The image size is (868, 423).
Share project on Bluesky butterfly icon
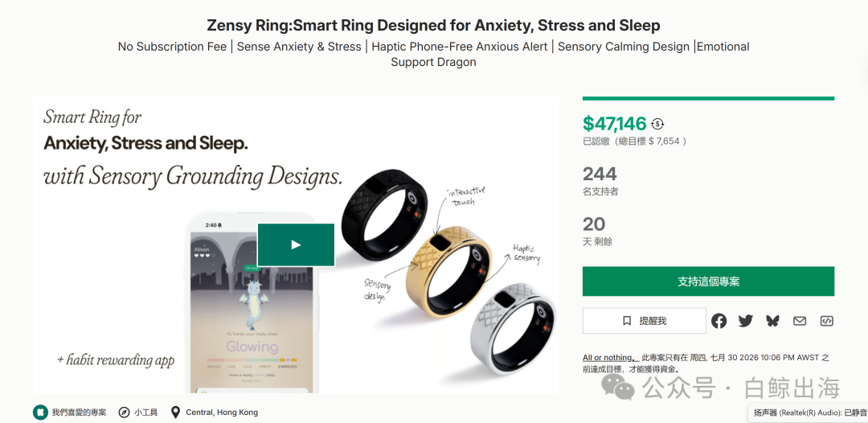(772, 321)
